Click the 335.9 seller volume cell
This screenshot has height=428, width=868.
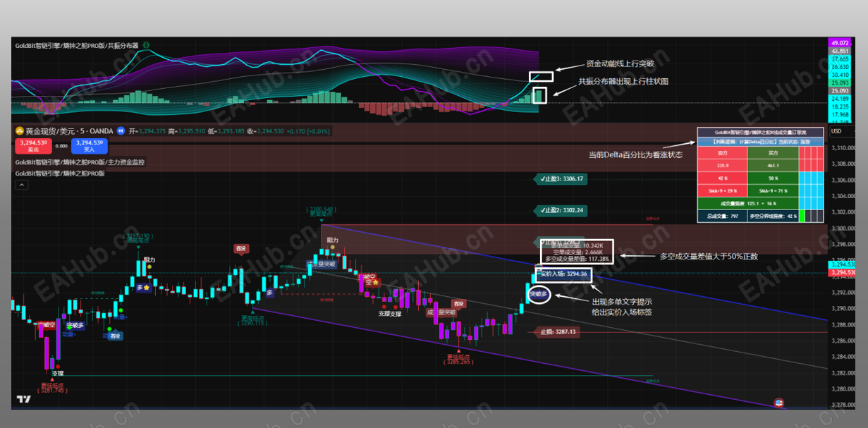coord(722,165)
